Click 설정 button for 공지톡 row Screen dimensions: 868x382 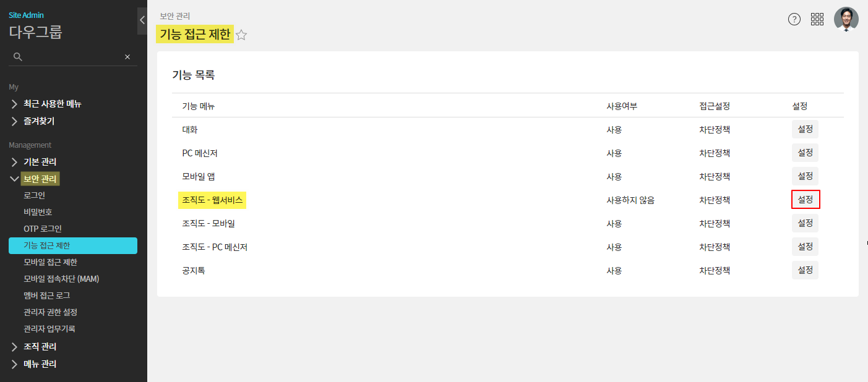(805, 270)
